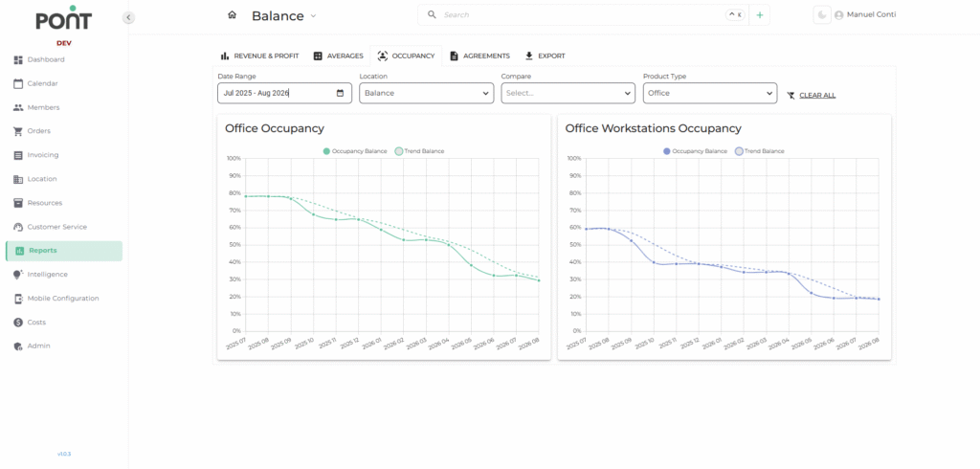Toggle dark mode with the moon icon
The image size is (980, 469).
(x=821, y=15)
